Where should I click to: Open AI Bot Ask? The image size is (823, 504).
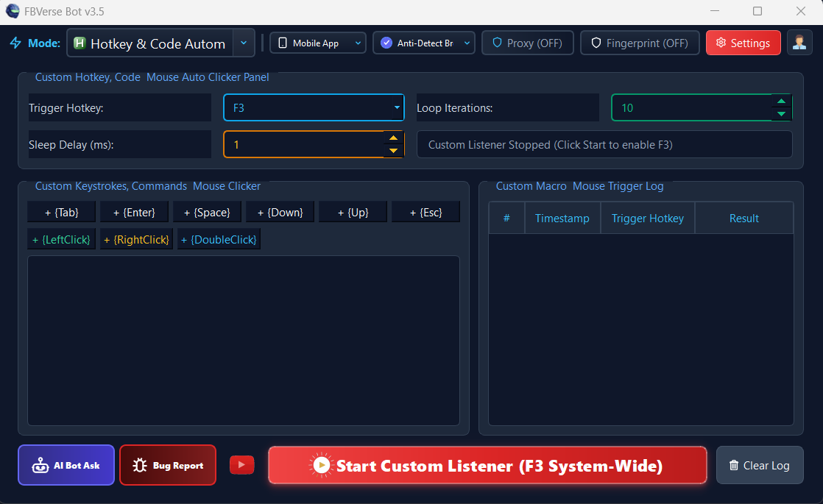click(x=66, y=465)
